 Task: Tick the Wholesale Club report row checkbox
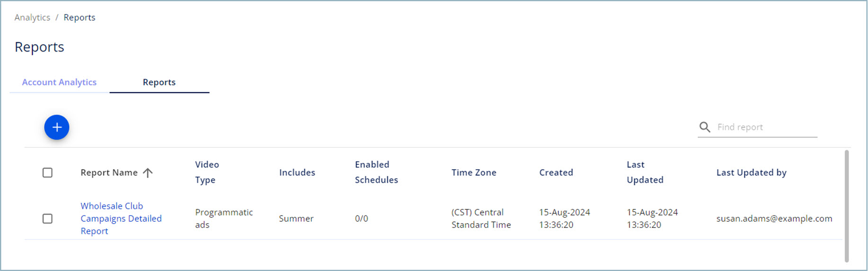click(x=47, y=218)
